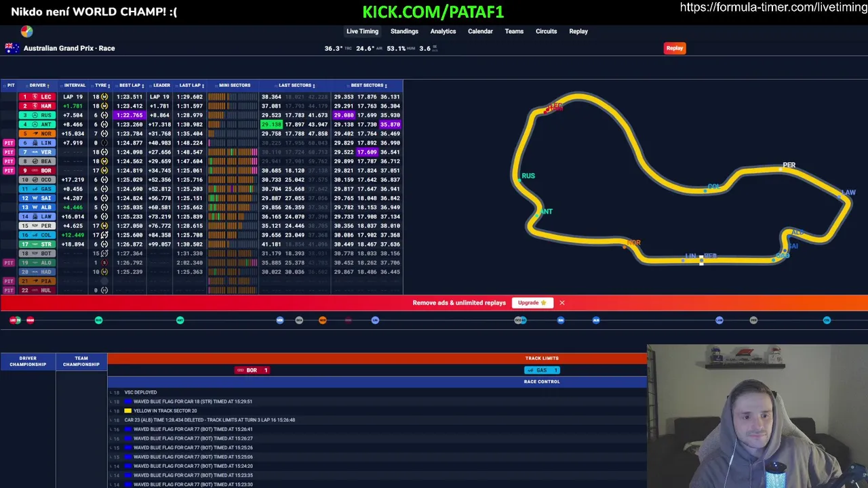868x488 pixels.
Task: Click the HAM dot on gap timeline
Action: point(30,320)
